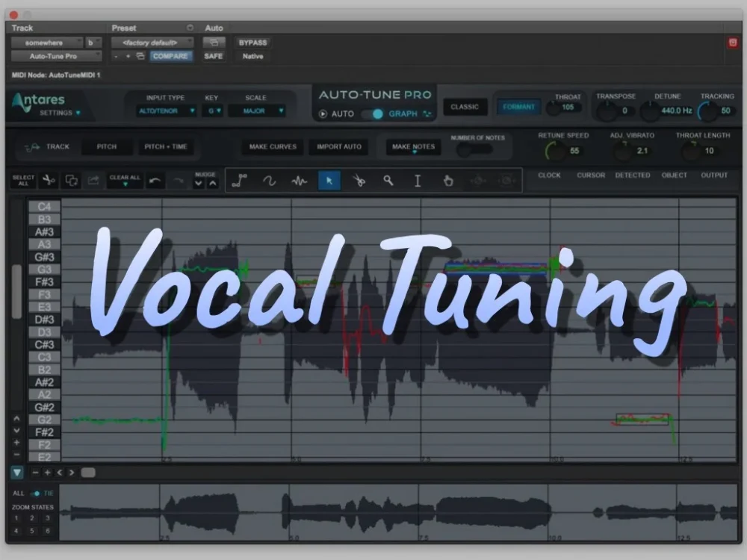Image resolution: width=747 pixels, height=560 pixels.
Task: Toggle the SAFE automation button
Action: [x=214, y=56]
